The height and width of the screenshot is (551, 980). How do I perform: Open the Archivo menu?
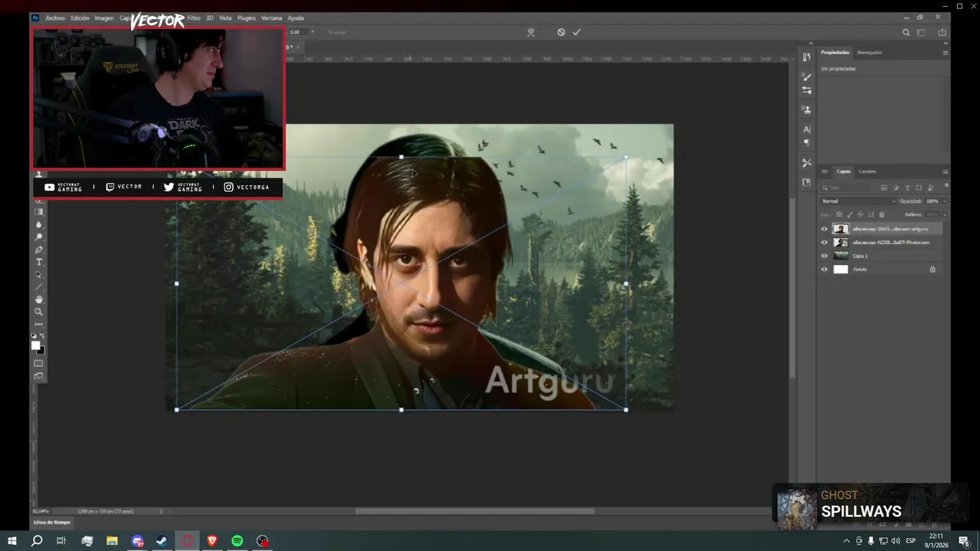[x=55, y=18]
